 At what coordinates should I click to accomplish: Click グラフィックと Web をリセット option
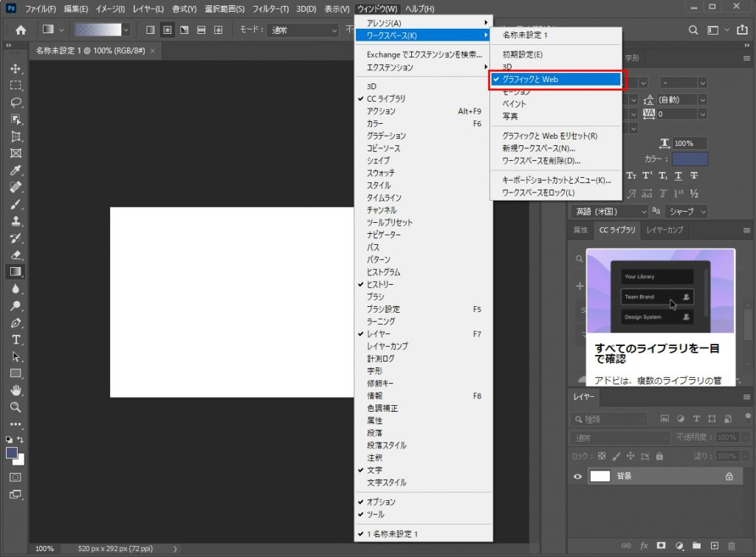point(549,136)
